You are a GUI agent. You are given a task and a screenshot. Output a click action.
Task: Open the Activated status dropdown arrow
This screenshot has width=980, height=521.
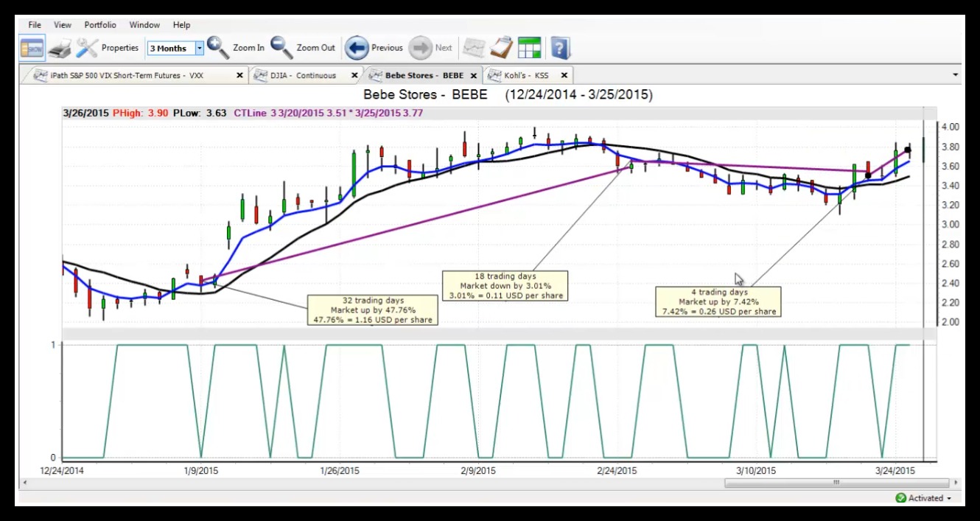point(949,499)
